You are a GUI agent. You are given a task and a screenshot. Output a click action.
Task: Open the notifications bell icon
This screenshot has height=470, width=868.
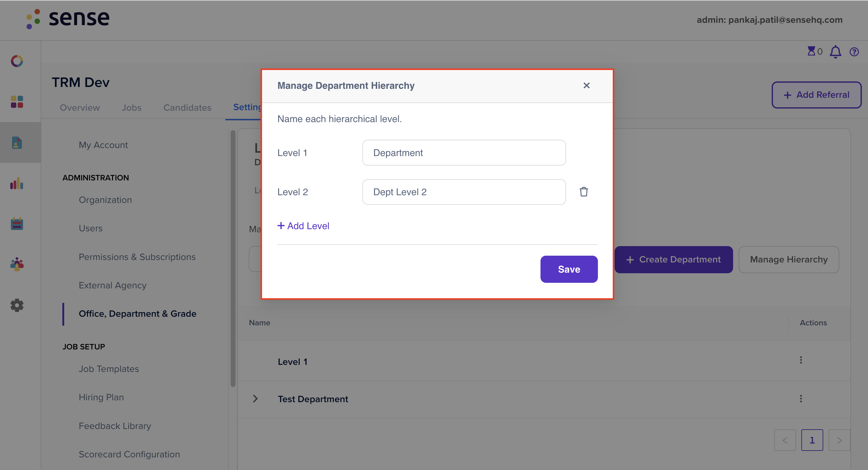[835, 52]
